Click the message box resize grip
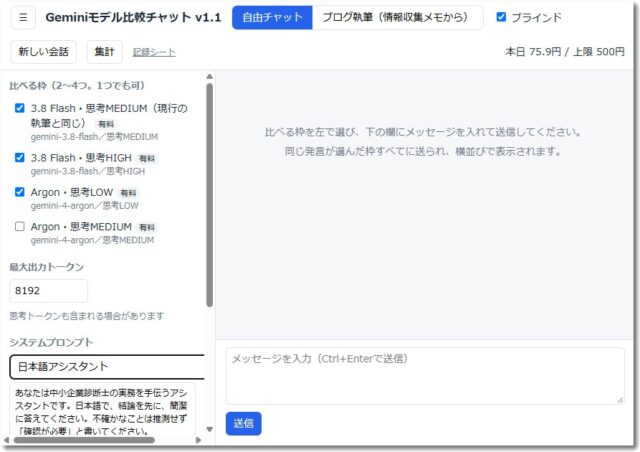 (x=620, y=400)
